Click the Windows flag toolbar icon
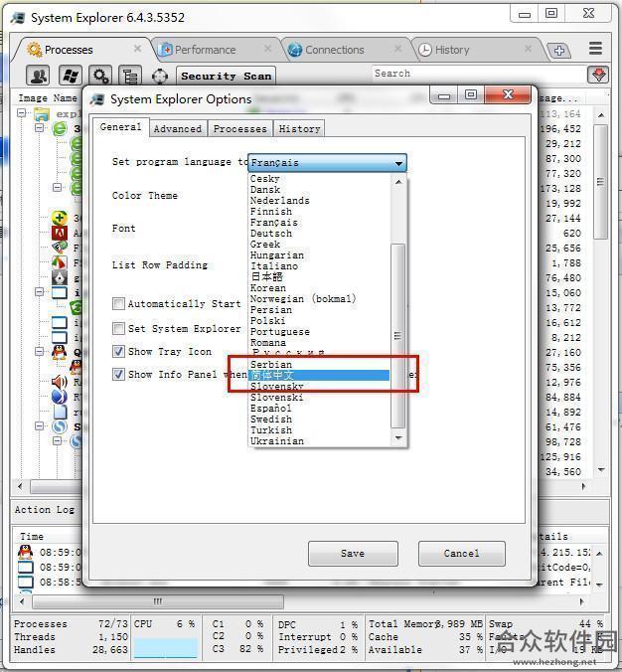The image size is (622, 672). [70, 76]
